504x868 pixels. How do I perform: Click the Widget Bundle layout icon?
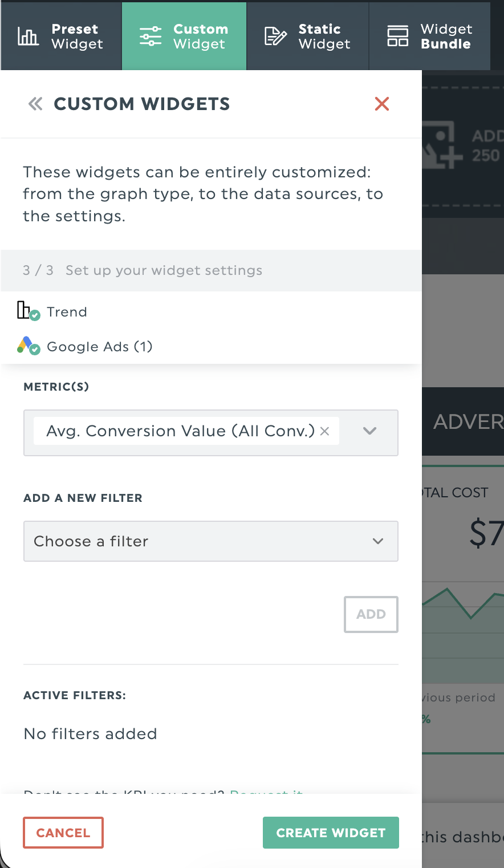397,36
